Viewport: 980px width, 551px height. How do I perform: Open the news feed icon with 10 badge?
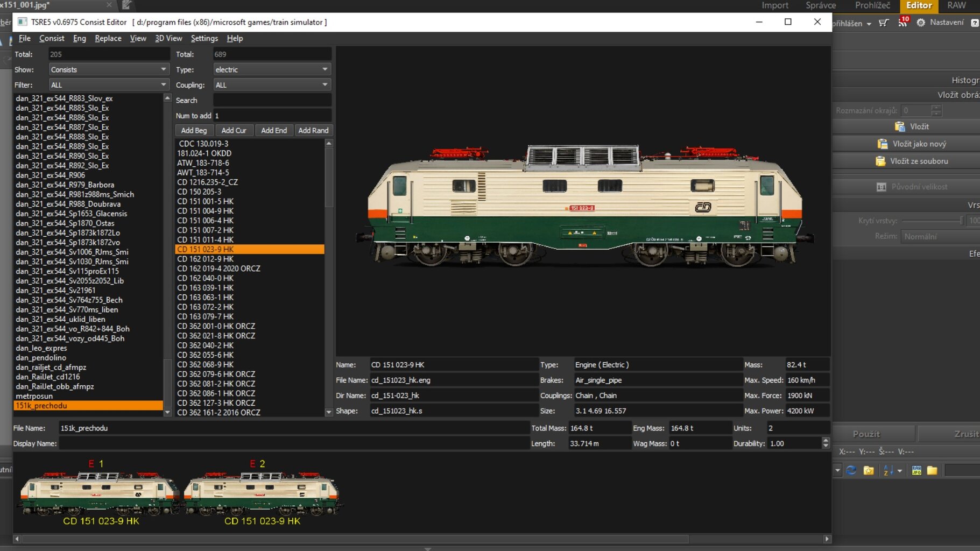(x=903, y=22)
